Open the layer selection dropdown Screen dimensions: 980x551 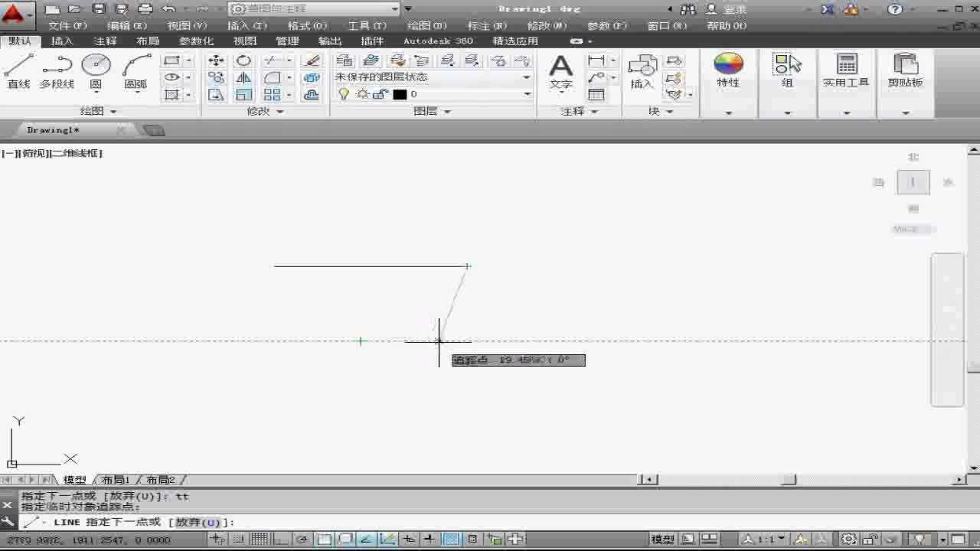pyautogui.click(x=525, y=93)
